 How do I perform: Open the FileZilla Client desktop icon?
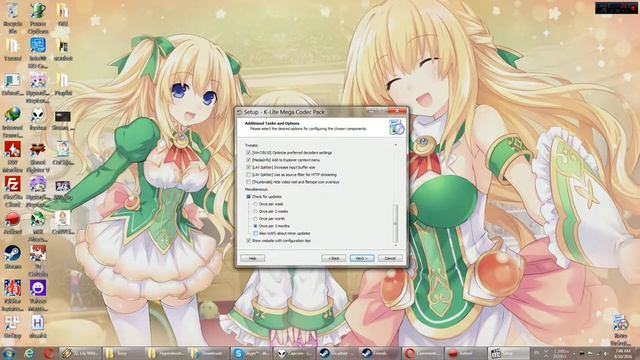point(13,191)
